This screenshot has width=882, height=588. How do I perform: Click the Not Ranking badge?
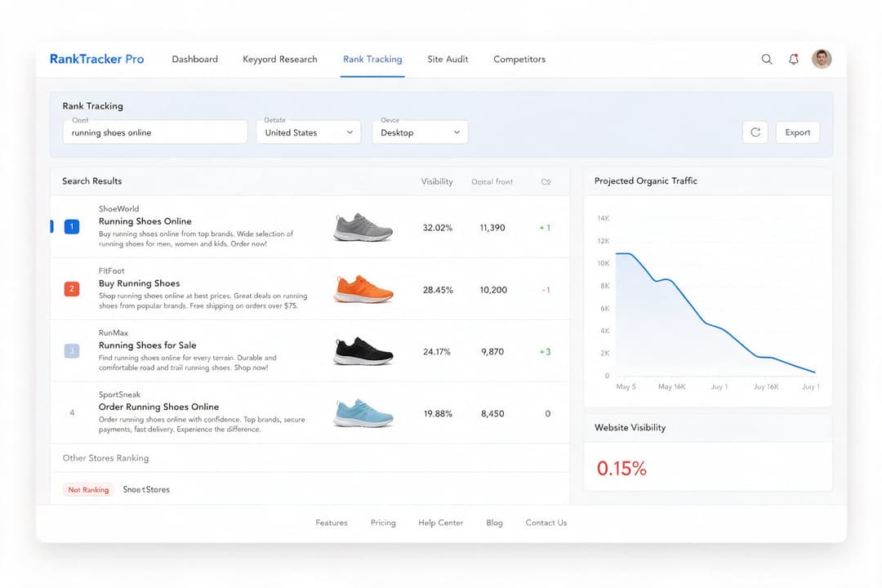(x=88, y=489)
